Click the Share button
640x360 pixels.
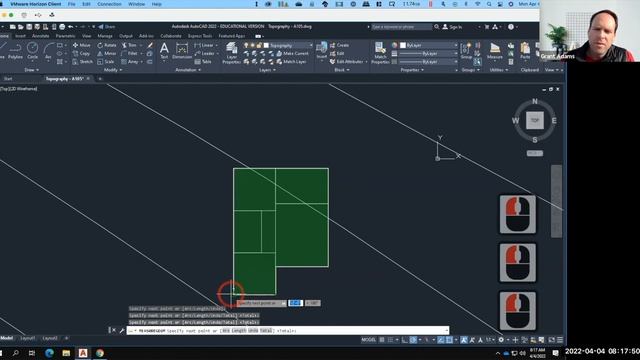coord(107,27)
